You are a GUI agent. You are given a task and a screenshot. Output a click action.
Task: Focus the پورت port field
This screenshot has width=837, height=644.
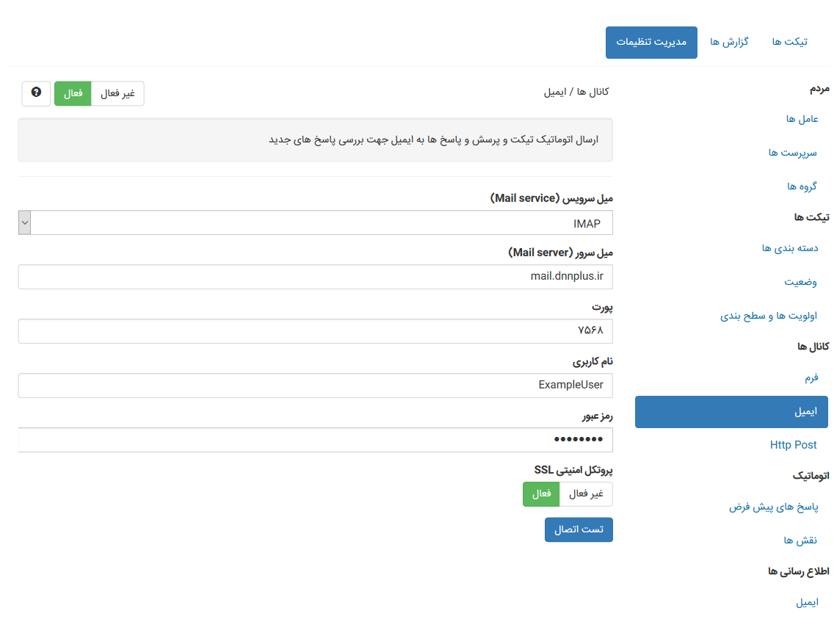[315, 331]
